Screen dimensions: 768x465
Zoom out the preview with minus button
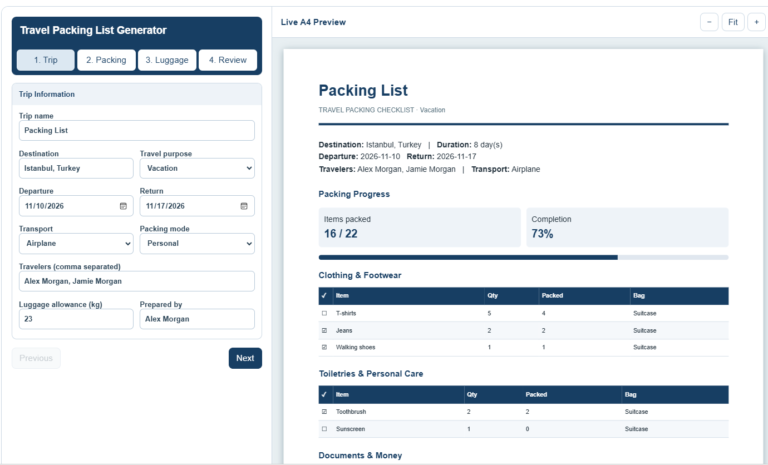pyautogui.click(x=709, y=22)
